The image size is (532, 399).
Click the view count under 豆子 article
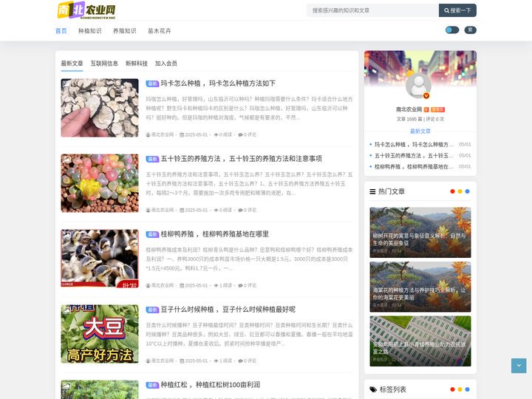click(223, 361)
